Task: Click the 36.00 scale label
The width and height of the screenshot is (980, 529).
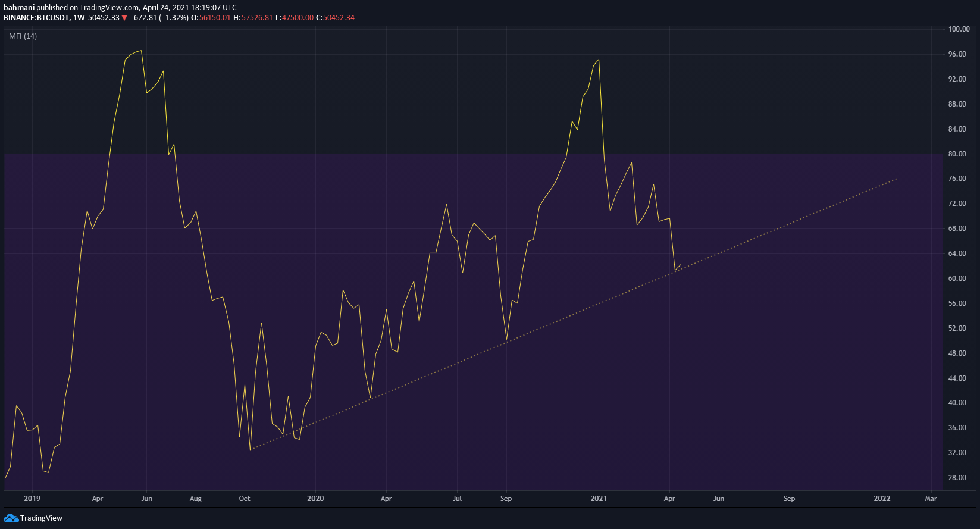Action: click(957, 428)
